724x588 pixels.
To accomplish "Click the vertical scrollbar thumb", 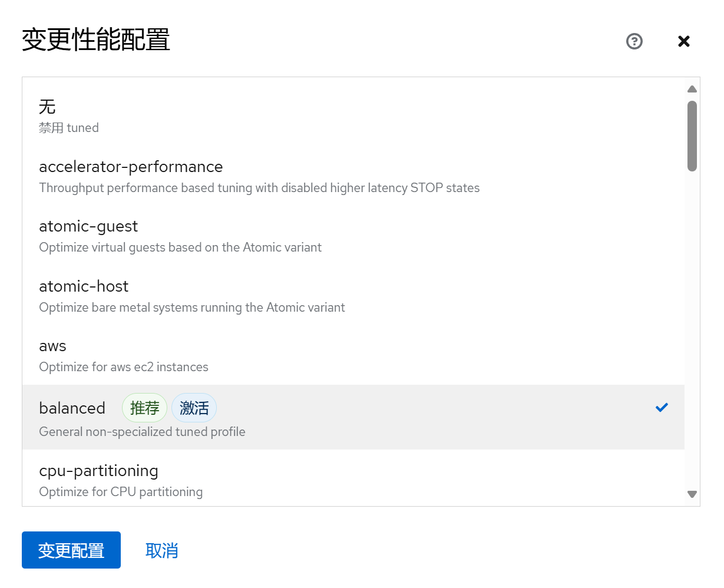I will (692, 136).
